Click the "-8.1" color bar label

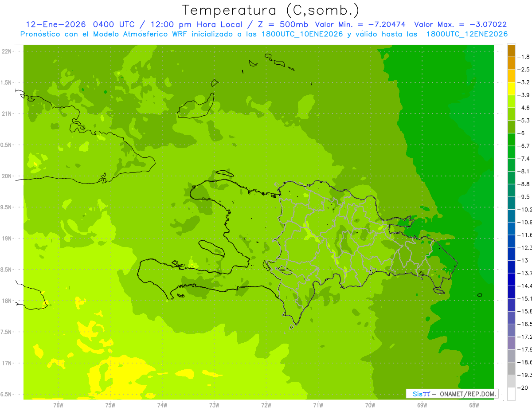tap(524, 171)
